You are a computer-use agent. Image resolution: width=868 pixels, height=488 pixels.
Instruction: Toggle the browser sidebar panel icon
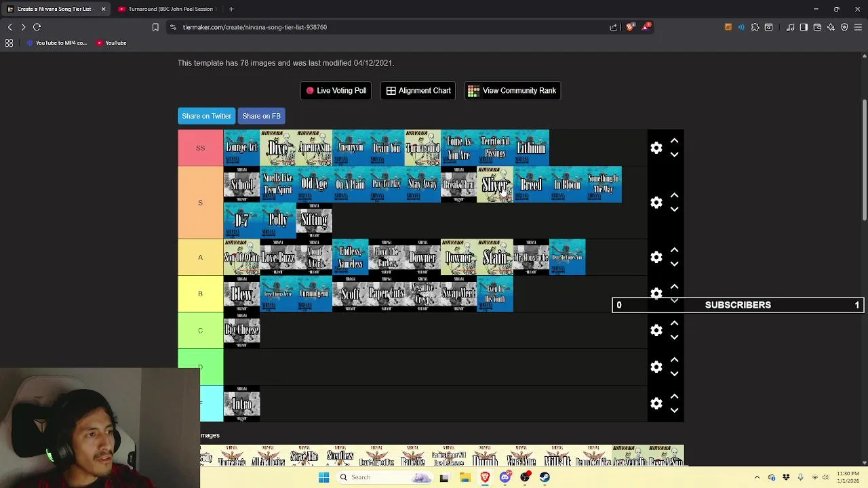(804, 27)
